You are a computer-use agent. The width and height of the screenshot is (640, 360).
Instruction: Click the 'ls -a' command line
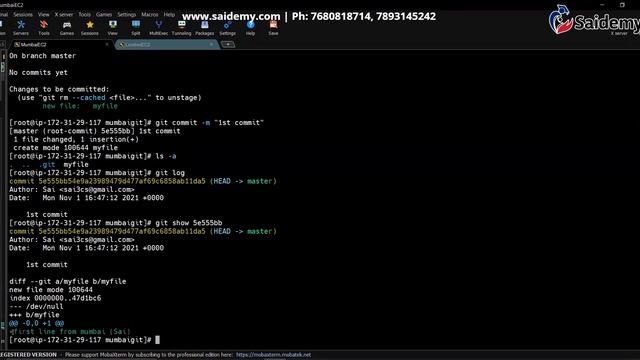pyautogui.click(x=166, y=156)
